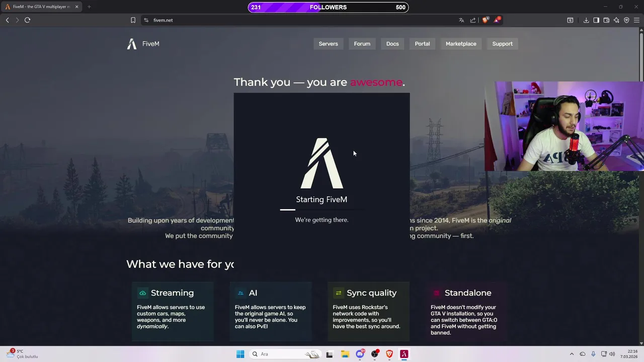Open Brave Shields lion icon

coord(485,20)
